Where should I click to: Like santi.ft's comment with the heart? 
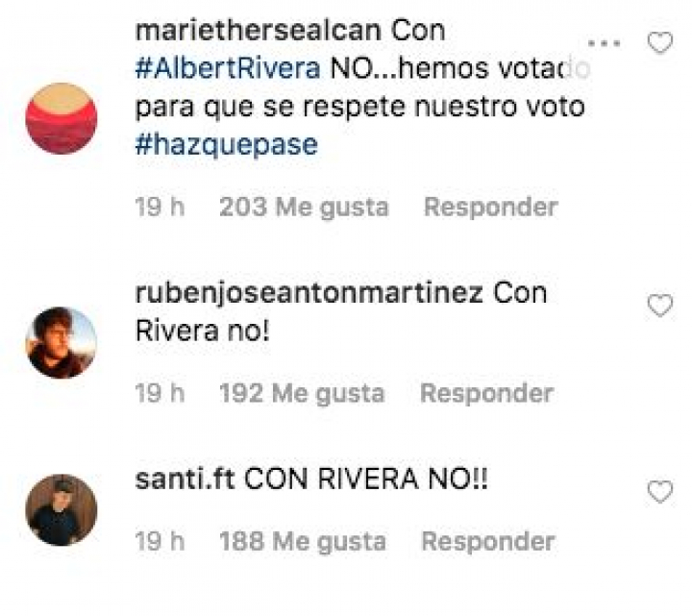click(x=659, y=492)
